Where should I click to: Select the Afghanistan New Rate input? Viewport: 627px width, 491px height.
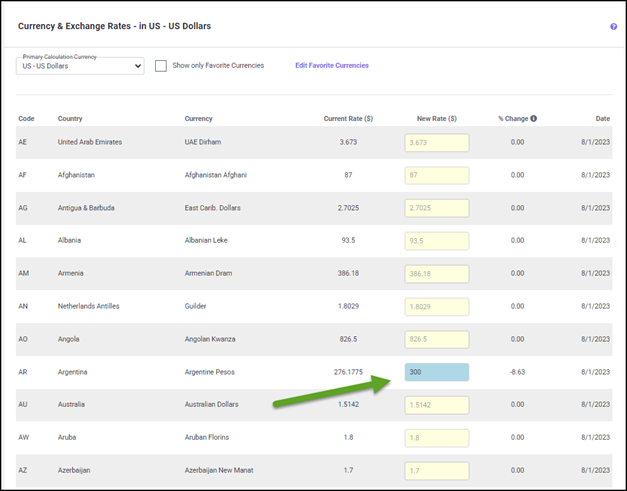[x=437, y=175]
